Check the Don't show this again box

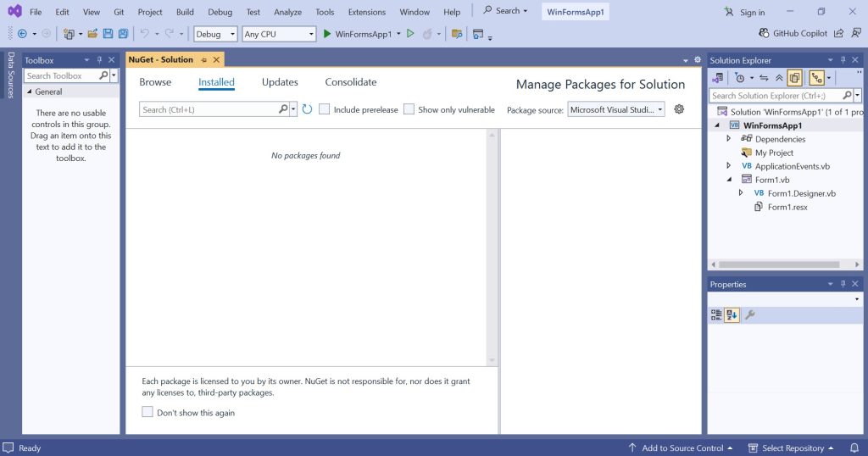147,412
